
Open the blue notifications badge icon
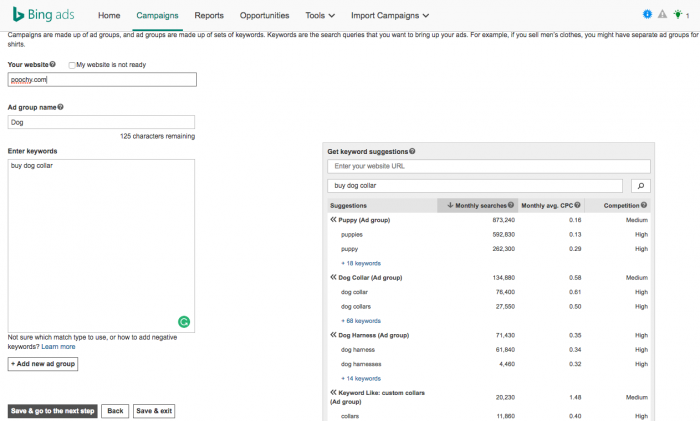(x=647, y=15)
